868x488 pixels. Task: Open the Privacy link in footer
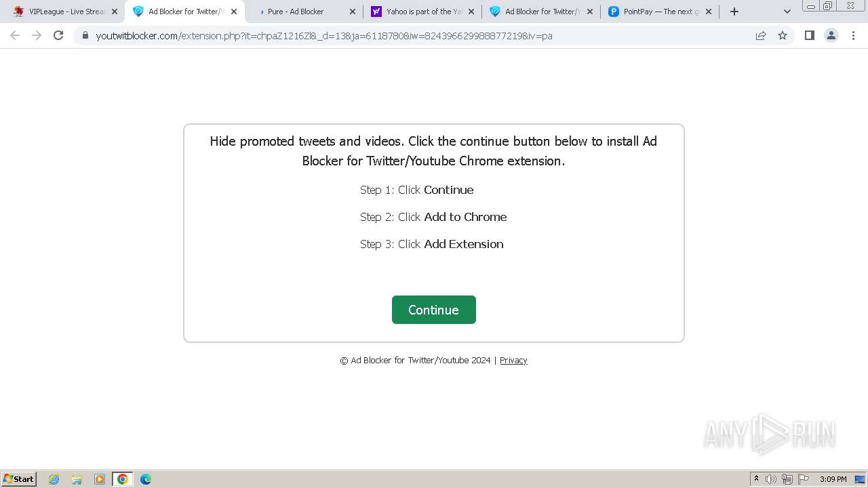[513, 361]
